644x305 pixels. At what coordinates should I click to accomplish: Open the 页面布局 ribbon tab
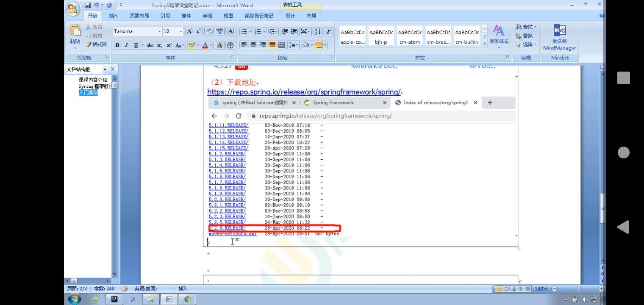pos(139,16)
